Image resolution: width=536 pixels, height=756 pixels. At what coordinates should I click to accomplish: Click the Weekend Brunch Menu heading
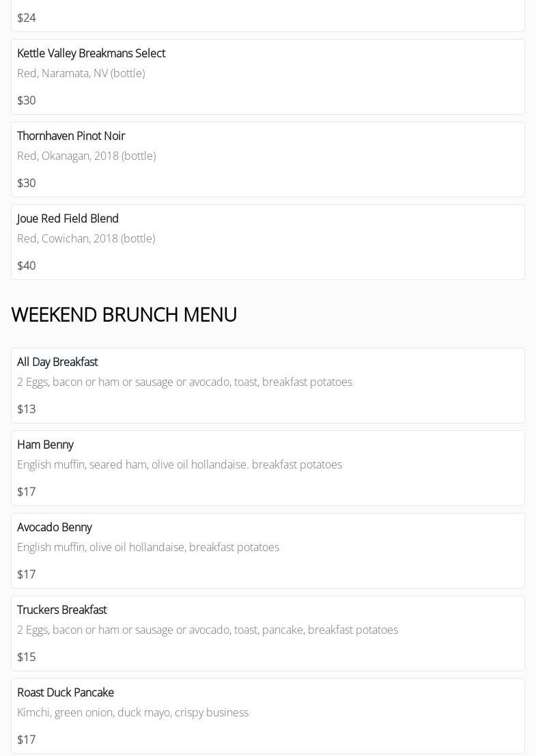[x=124, y=314]
